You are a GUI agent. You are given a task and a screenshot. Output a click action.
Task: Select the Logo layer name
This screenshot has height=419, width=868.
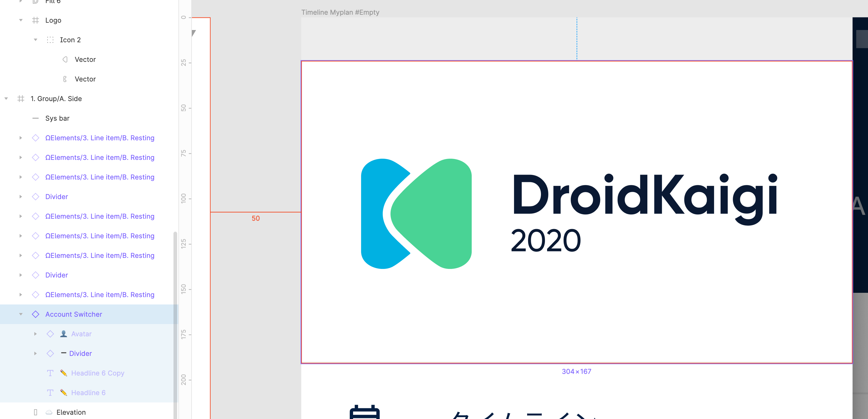tap(53, 20)
